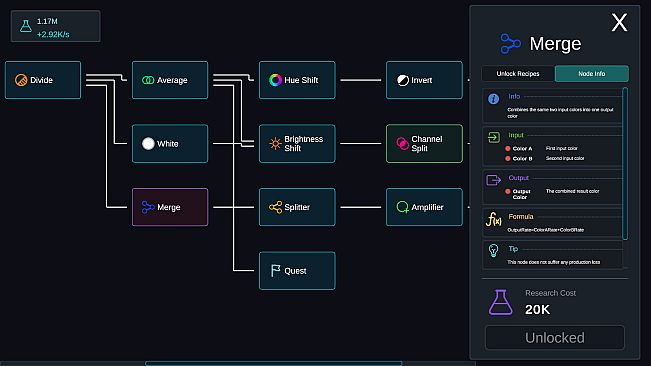
Task: Select the Channel Split node label
Action: [x=427, y=144]
